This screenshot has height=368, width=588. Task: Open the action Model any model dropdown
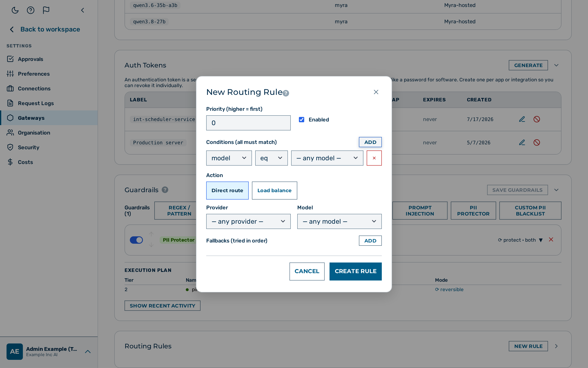(x=339, y=221)
